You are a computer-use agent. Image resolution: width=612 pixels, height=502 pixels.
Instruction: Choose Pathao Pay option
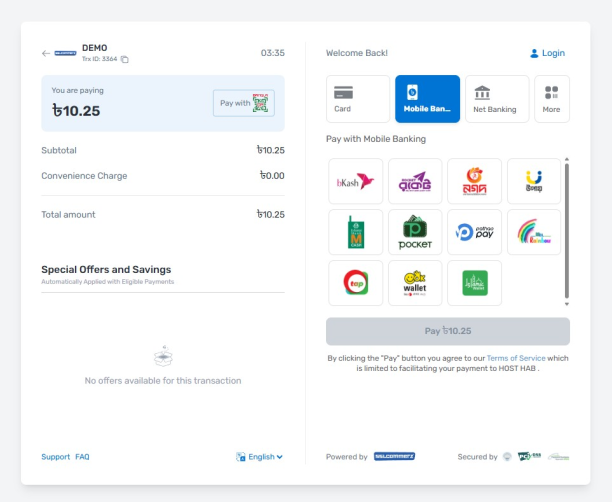[x=474, y=232]
